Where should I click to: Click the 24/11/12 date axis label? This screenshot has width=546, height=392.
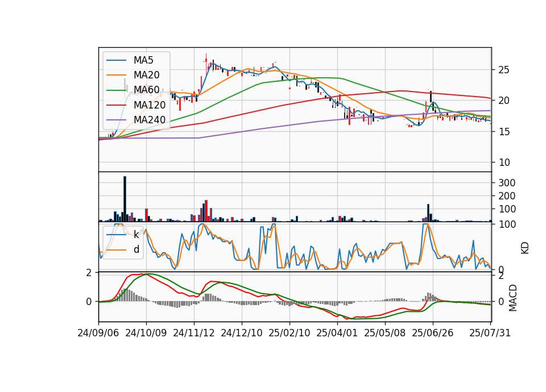(x=193, y=333)
